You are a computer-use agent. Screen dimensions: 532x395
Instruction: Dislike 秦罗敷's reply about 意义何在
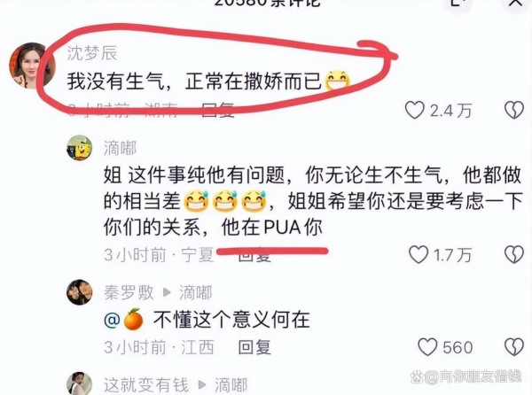514,347
